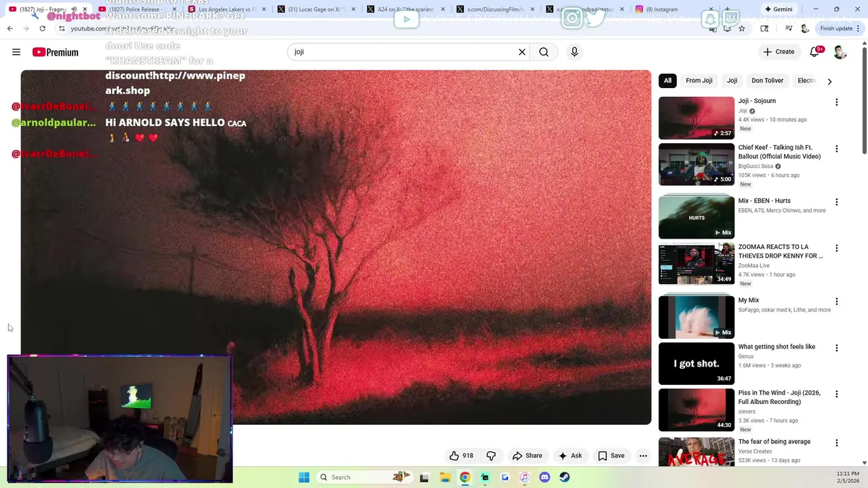Open options for Piss in The Wind

click(x=836, y=394)
